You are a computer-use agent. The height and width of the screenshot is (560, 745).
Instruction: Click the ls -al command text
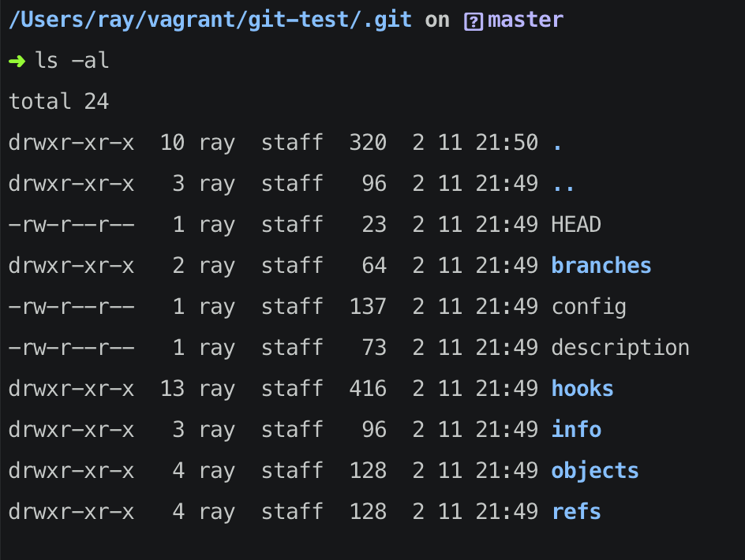(73, 60)
